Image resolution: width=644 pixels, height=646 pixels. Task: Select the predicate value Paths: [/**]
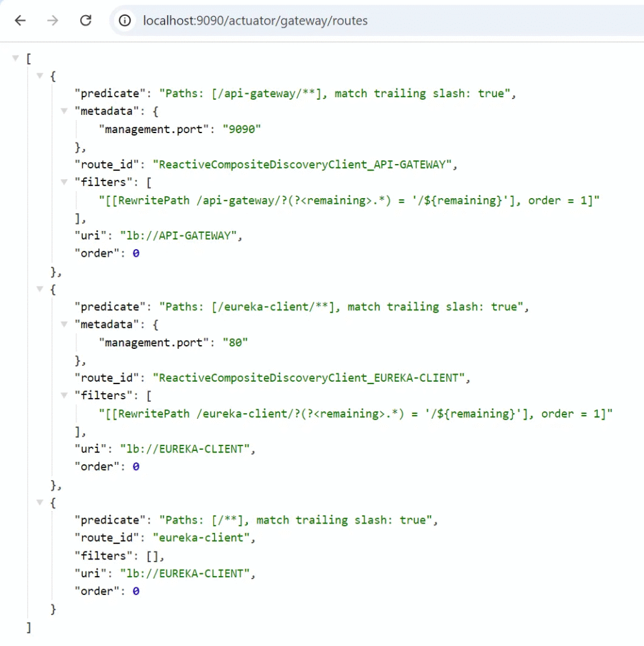point(295,520)
